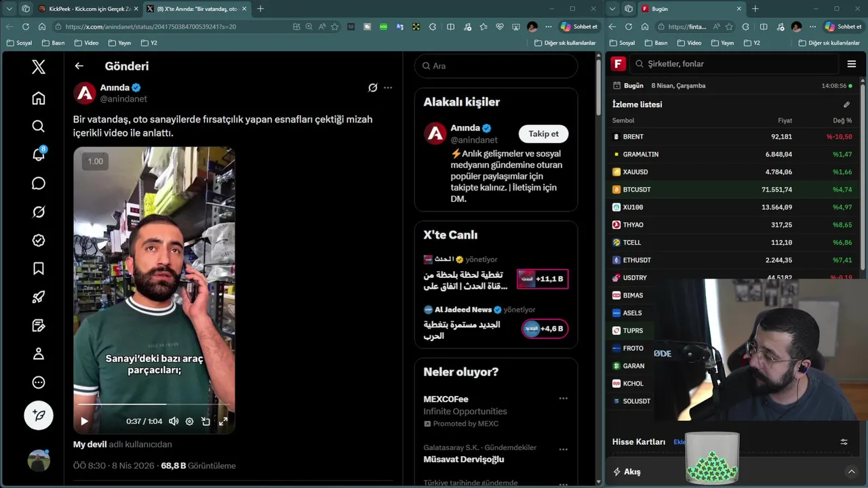Play the video

pyautogui.click(x=84, y=421)
